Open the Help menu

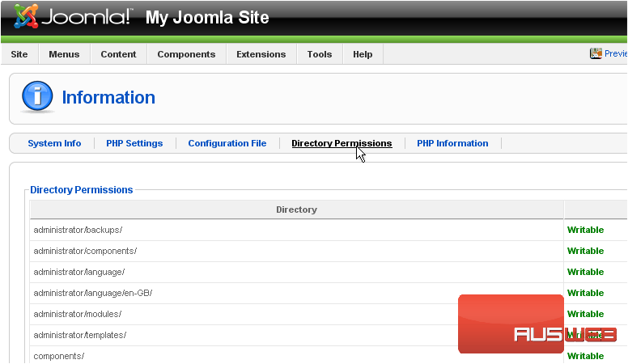click(x=363, y=54)
